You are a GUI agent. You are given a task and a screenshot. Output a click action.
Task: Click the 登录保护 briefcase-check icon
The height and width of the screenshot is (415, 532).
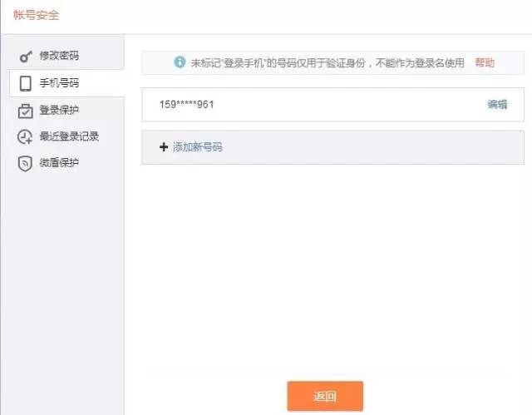26,111
